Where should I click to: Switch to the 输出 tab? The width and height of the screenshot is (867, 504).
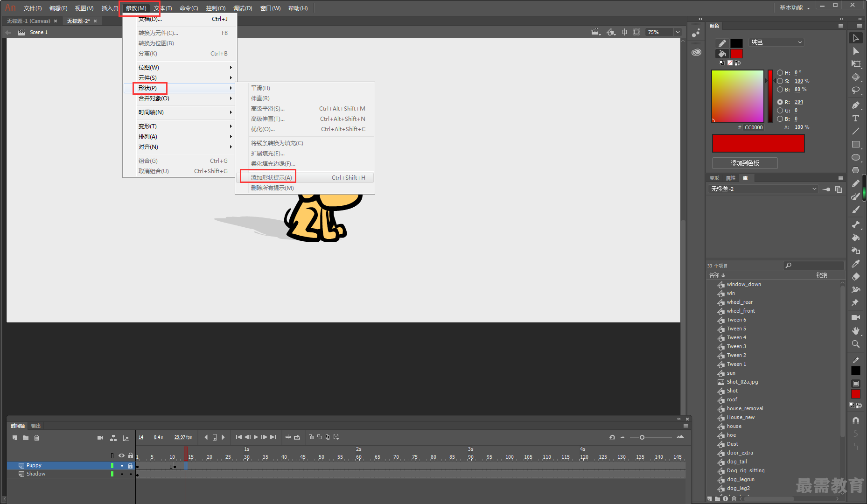click(x=36, y=426)
